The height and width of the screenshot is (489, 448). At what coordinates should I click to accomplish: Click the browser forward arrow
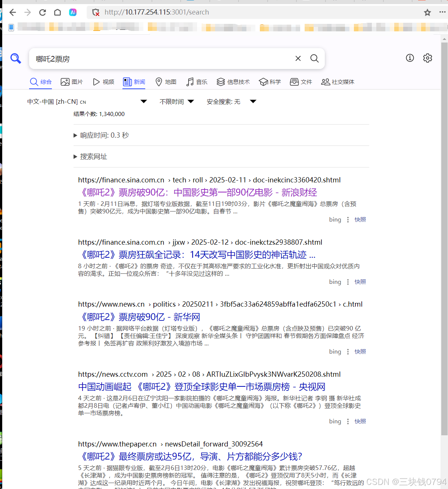tap(28, 12)
